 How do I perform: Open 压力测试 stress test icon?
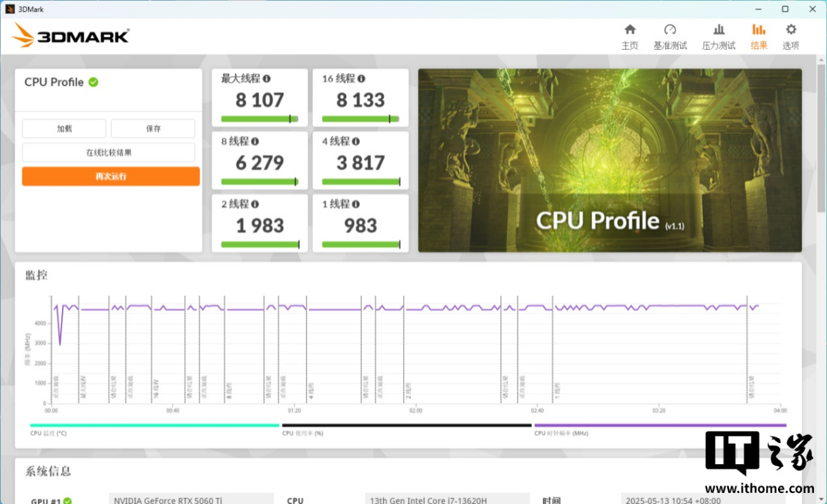pos(719,30)
